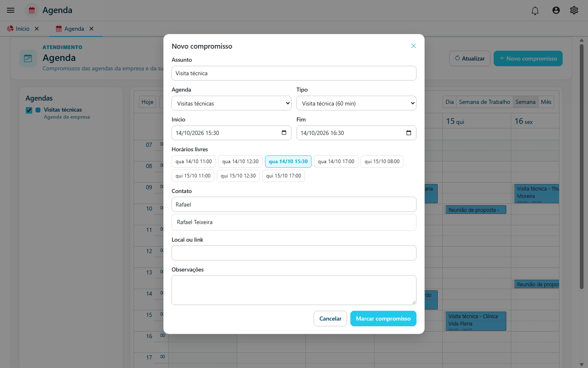Viewport: 588px width, 368px height.
Task: Open Visita técnica - Clínica Vida Plena event
Action: (x=476, y=321)
